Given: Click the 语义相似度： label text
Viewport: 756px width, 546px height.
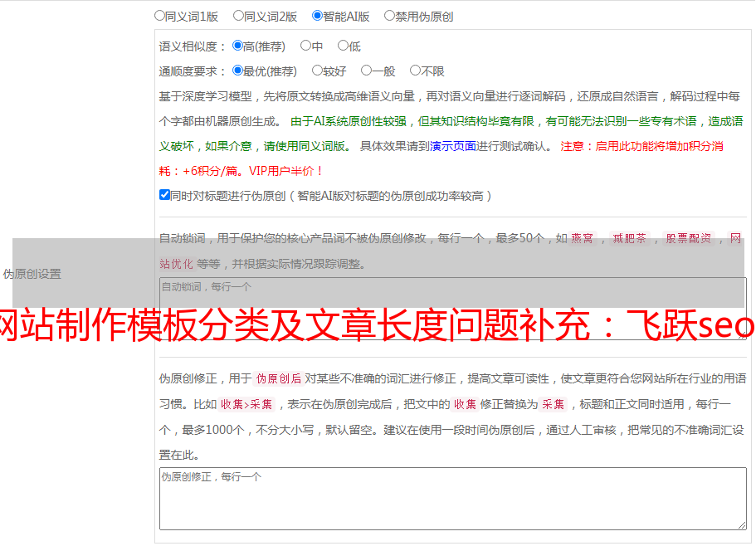Looking at the screenshot, I should 193,46.
